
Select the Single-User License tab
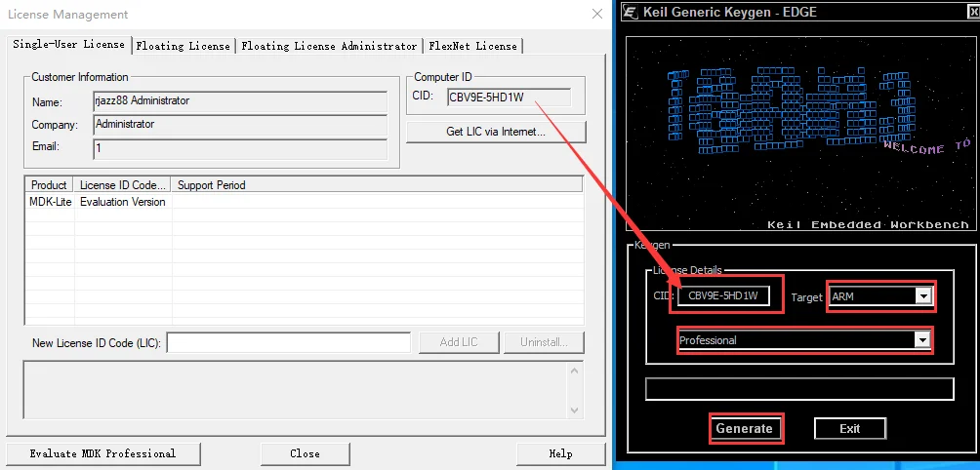[x=68, y=44]
